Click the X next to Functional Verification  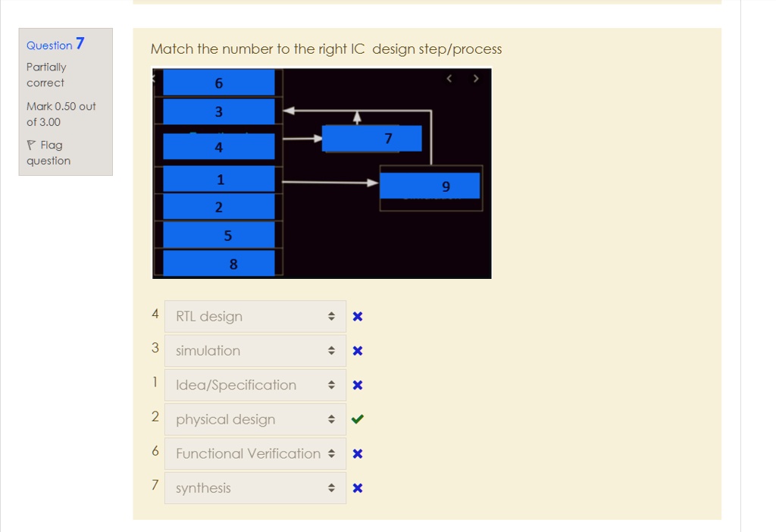coord(357,453)
